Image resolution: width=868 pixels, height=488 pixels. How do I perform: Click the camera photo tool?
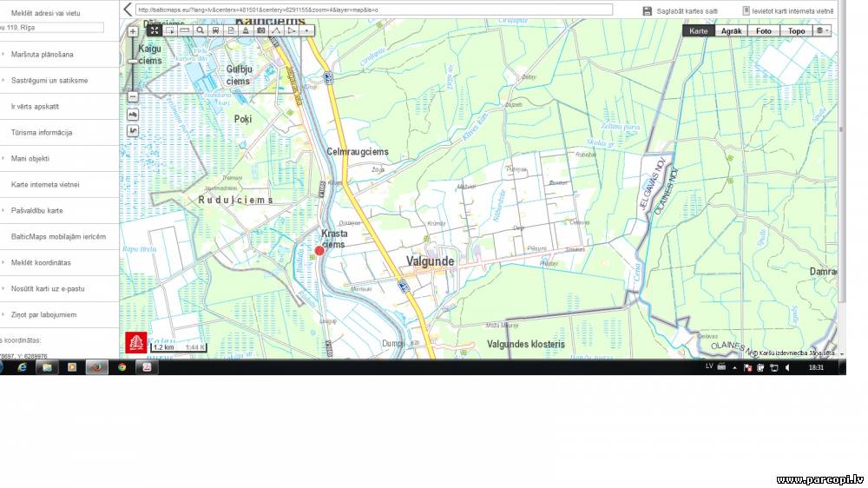point(260,31)
